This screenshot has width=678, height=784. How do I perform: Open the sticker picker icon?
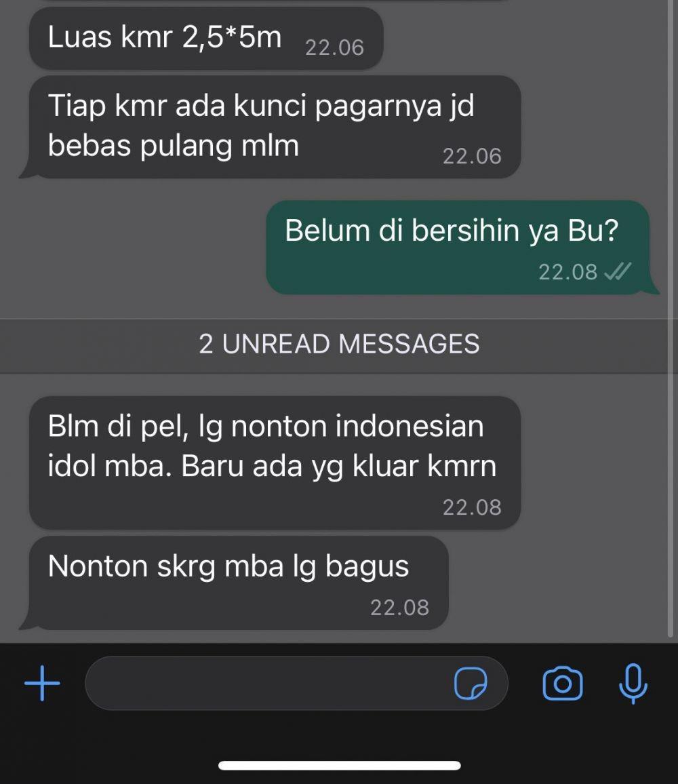471,683
